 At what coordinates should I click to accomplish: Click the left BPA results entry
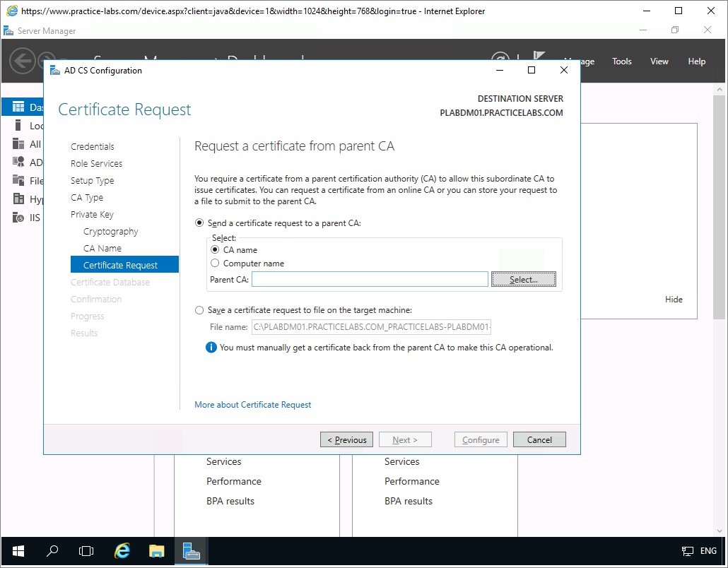point(230,501)
